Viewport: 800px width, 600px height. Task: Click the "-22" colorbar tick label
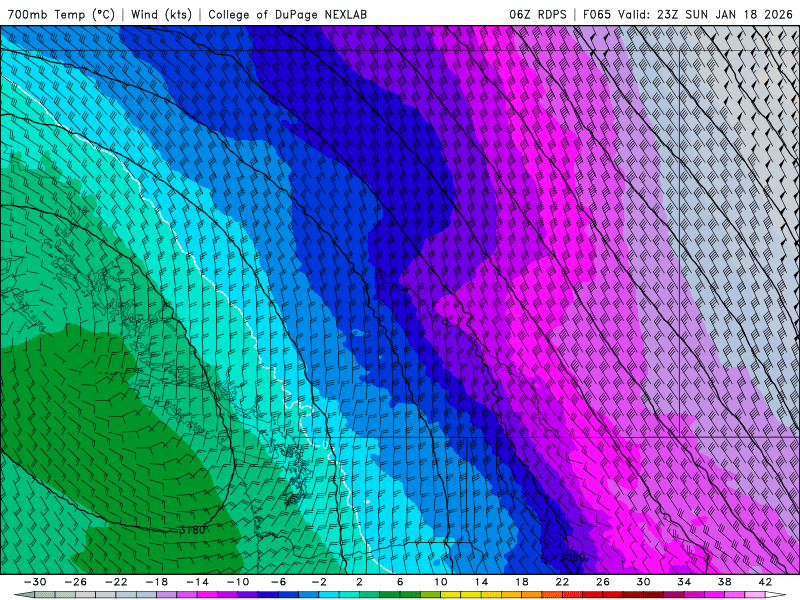pos(116,582)
